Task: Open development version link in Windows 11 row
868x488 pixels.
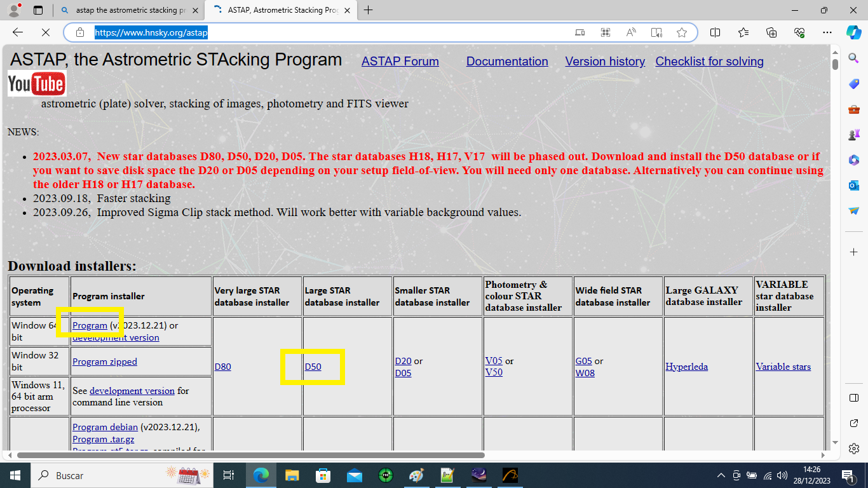Action: pos(132,391)
